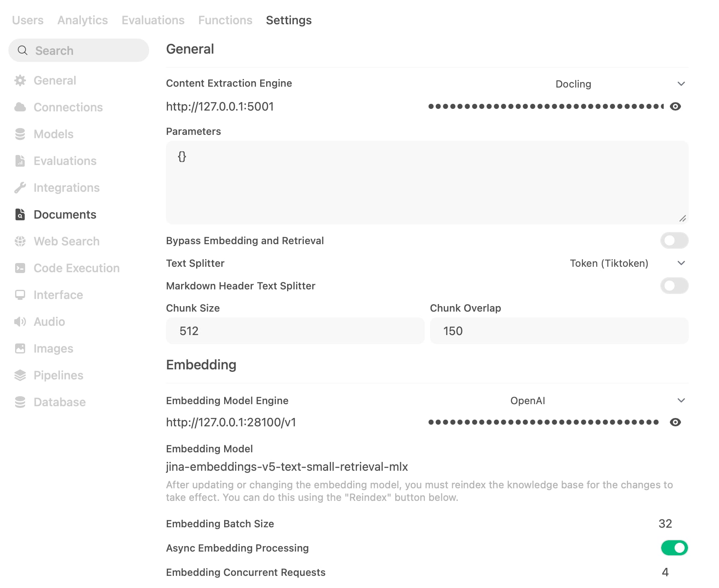Switch to the Analytics tab
This screenshot has height=588, width=719.
(83, 20)
